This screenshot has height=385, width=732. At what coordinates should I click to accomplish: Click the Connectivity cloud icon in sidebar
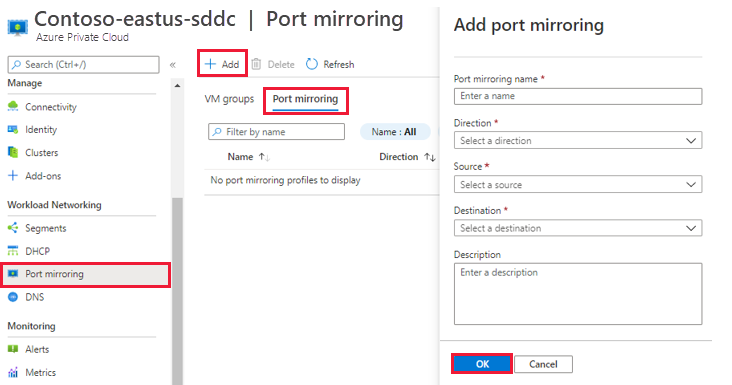pyautogui.click(x=13, y=106)
